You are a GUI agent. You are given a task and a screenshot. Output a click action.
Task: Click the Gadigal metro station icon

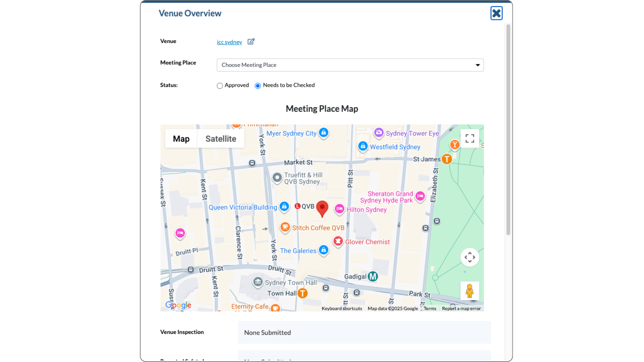373,277
